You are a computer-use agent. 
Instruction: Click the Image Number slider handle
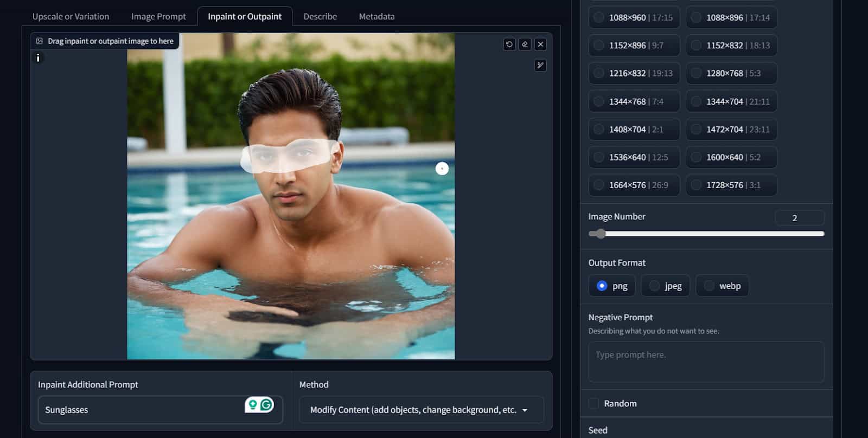pos(600,234)
